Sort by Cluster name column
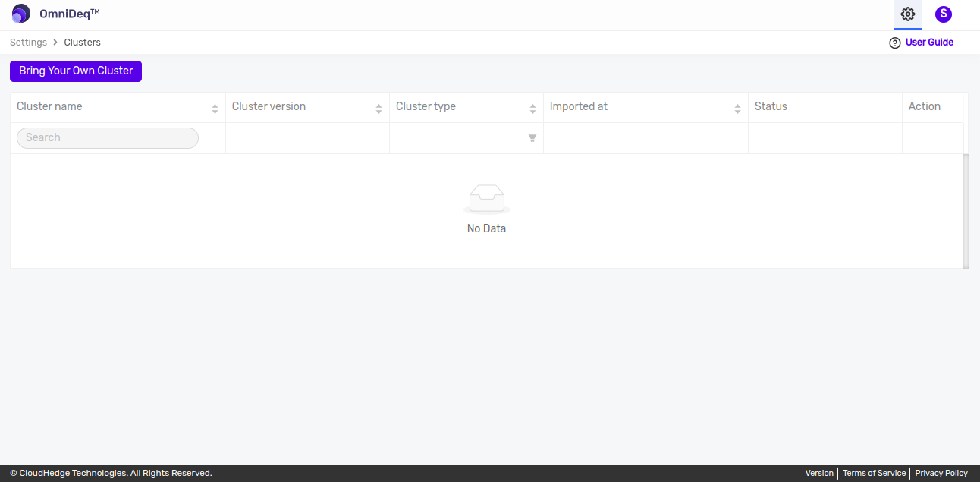The width and height of the screenshot is (980, 482). click(215, 109)
